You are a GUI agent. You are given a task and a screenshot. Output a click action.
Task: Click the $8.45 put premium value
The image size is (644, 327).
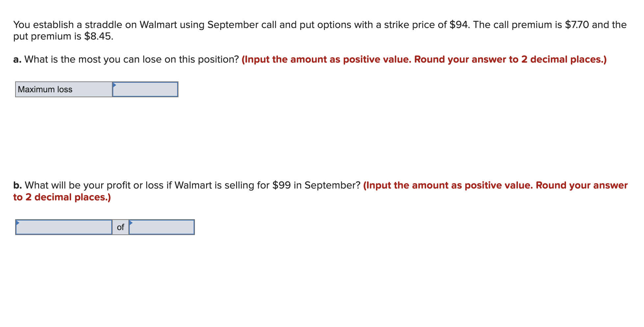(x=99, y=36)
